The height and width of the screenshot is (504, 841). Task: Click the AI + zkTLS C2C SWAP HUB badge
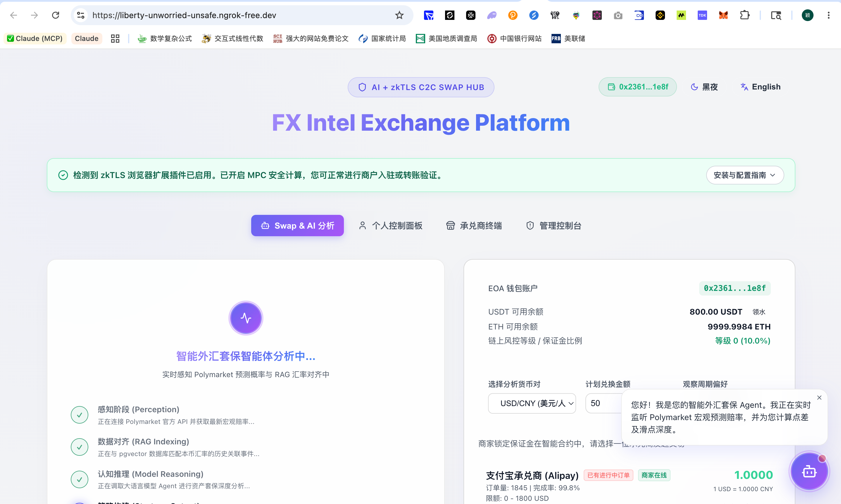point(421,87)
